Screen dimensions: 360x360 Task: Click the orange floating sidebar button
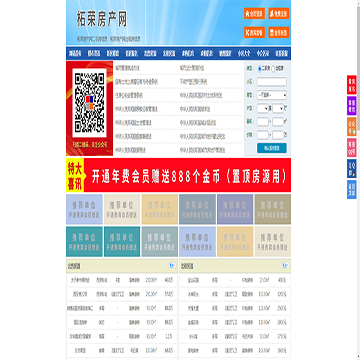pos(352,127)
